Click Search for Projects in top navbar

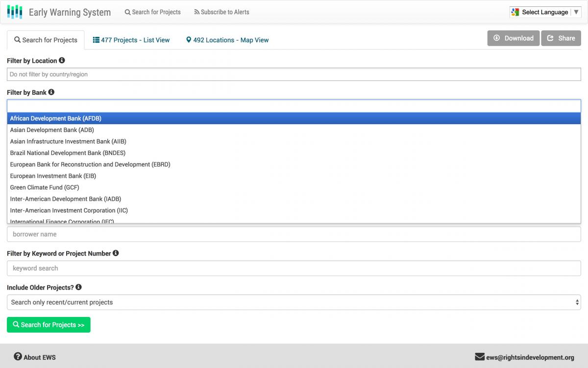[152, 12]
